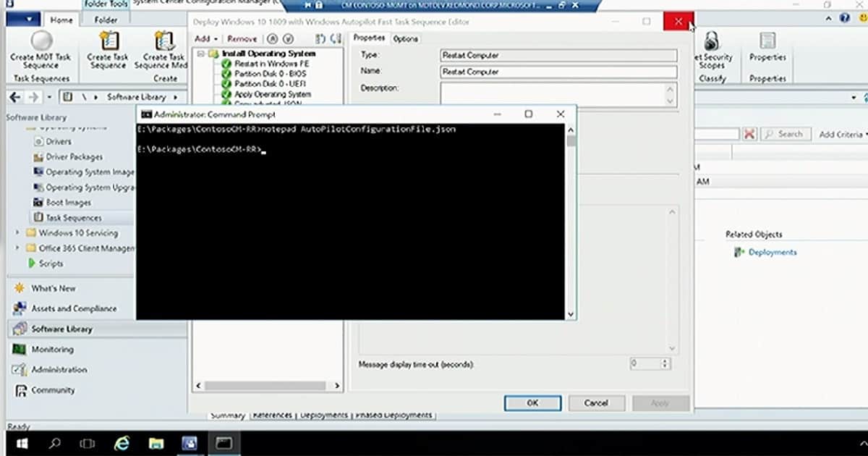Expand Office 365 Client Management folder

click(x=17, y=248)
